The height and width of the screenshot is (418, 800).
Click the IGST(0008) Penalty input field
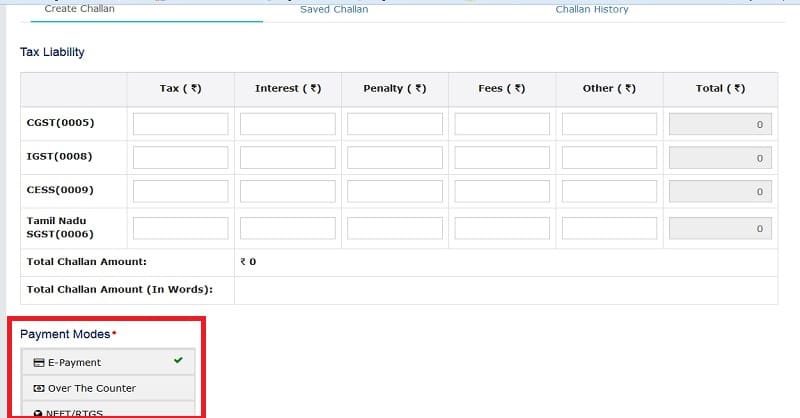coord(395,158)
